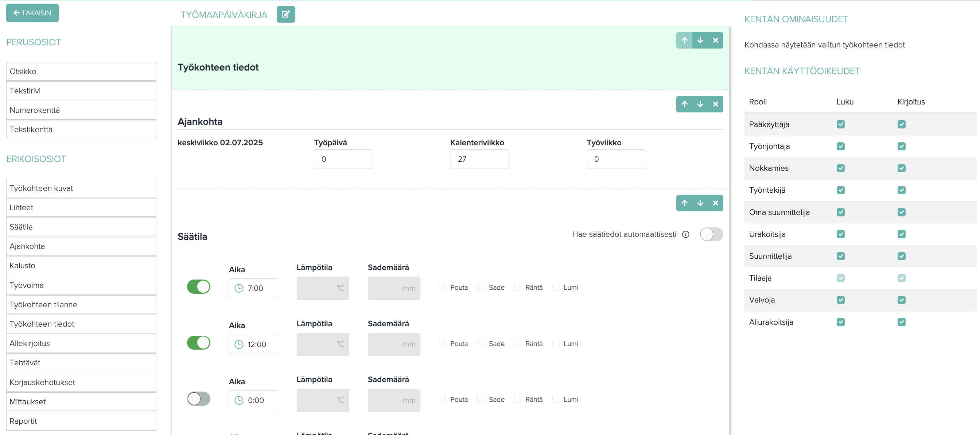Click the edit icon next to Työmaapäiväkirja
Image resolution: width=980 pixels, height=435 pixels.
point(286,15)
